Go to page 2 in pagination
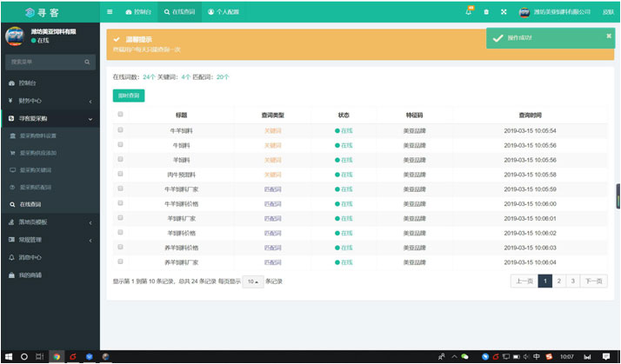Image resolution: width=621 pixels, height=364 pixels. (558, 281)
